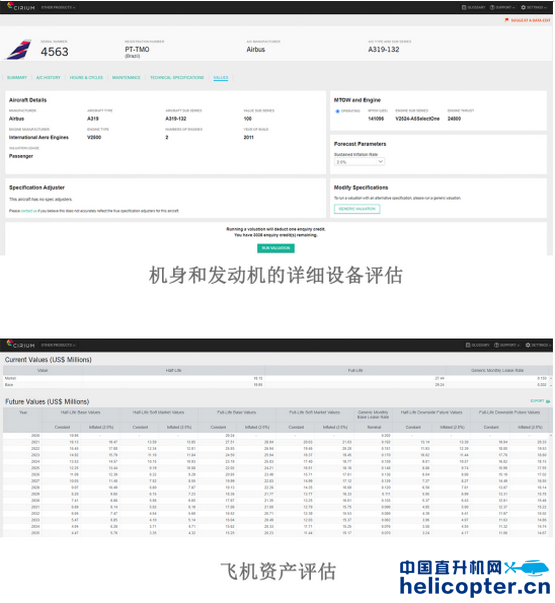Click the Export icon above the Future Values table
Viewport: 555px width, 603px height.
pos(548,401)
